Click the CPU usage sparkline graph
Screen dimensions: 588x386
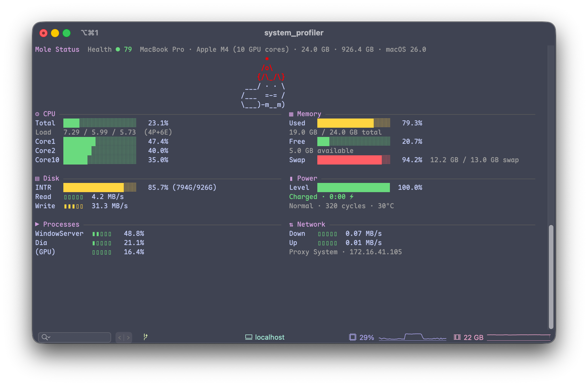coord(412,337)
